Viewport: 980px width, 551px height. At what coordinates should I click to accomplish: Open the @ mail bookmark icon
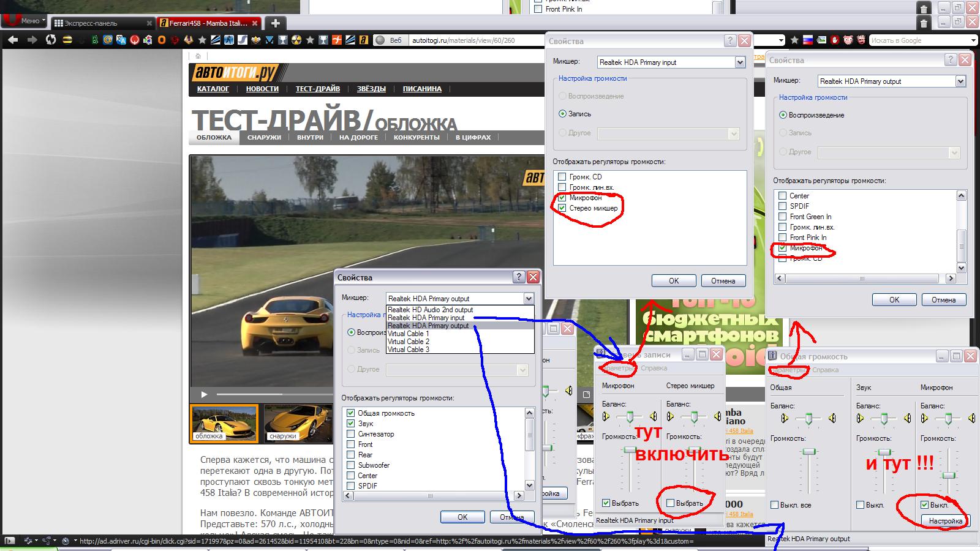click(x=108, y=40)
